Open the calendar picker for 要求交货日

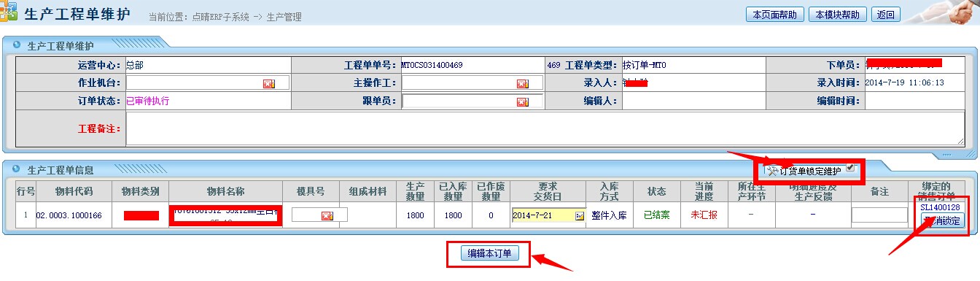tap(580, 216)
